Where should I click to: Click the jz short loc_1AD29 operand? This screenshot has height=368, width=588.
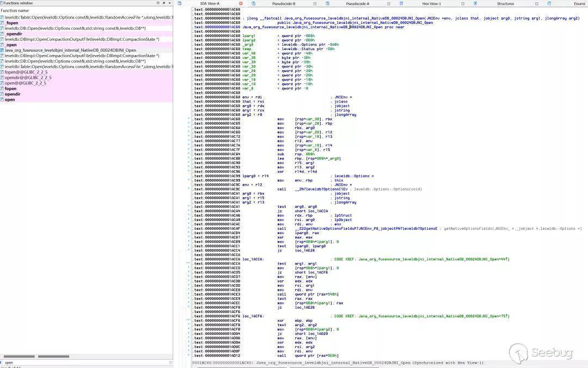pos(311,334)
